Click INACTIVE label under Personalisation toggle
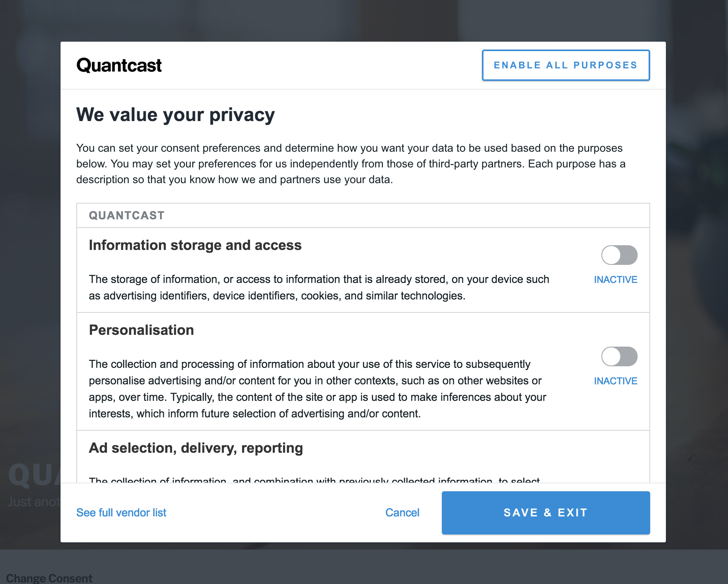This screenshot has height=584, width=728. pyautogui.click(x=615, y=381)
